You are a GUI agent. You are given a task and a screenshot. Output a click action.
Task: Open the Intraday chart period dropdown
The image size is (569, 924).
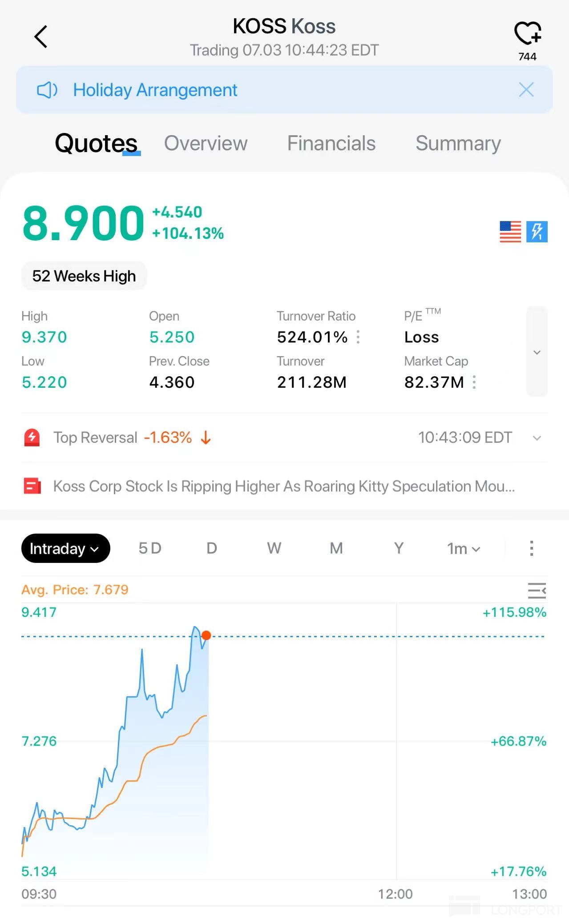click(x=65, y=548)
